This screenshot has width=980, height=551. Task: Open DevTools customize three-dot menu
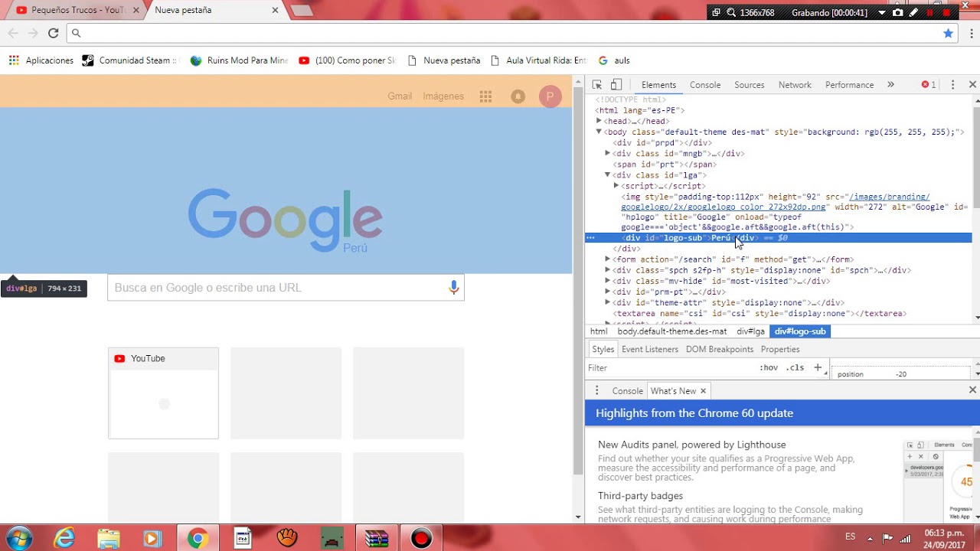click(952, 85)
